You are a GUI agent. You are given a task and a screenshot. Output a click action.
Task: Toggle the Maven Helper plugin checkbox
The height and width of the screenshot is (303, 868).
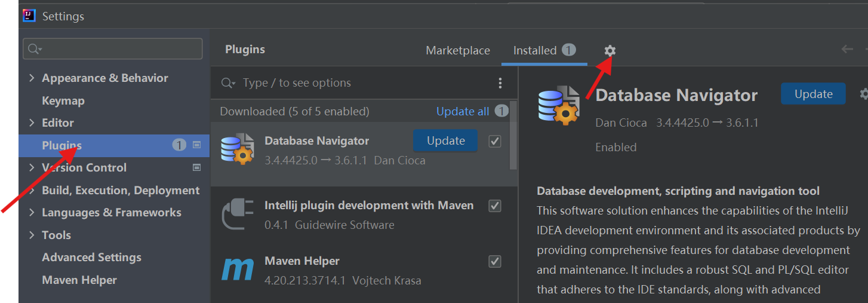[495, 261]
